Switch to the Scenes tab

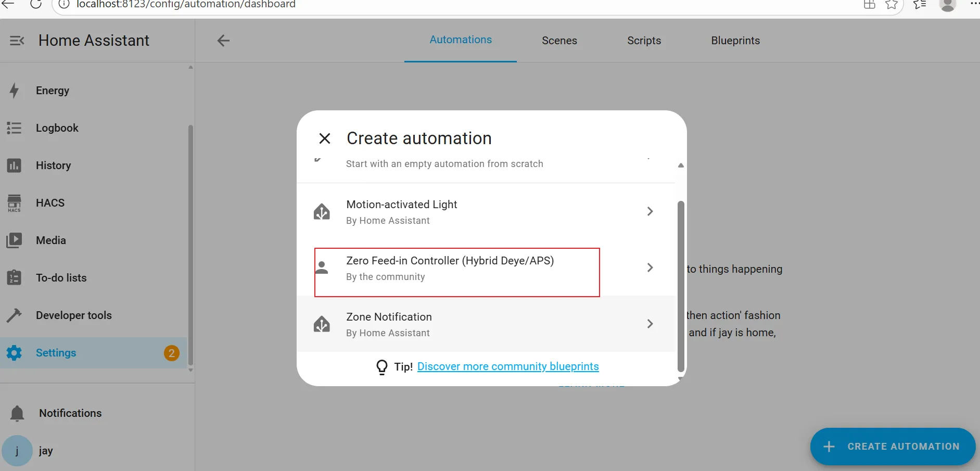559,41
